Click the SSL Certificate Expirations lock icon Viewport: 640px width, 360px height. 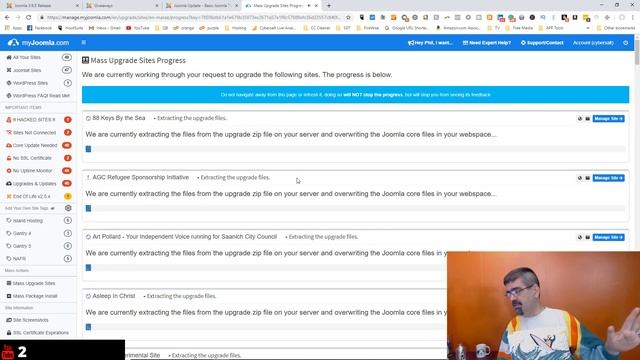9,333
